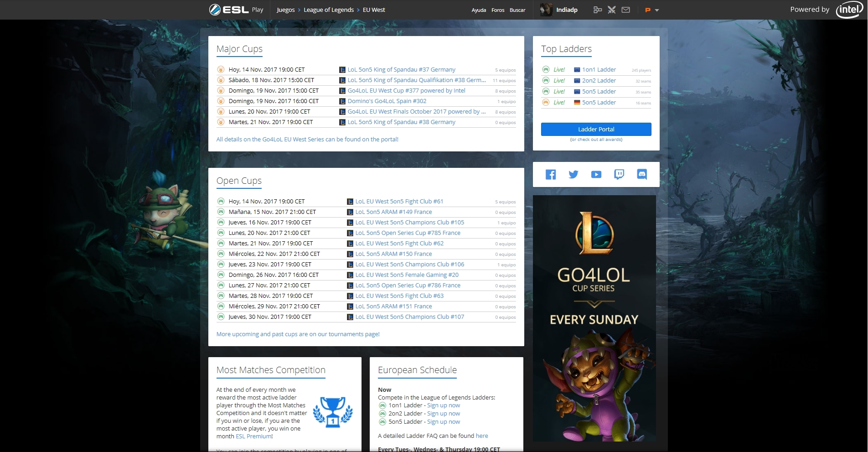This screenshot has width=868, height=452.
Task: Click gamepad icon for Mañana 15 Nov cup
Action: (x=221, y=212)
